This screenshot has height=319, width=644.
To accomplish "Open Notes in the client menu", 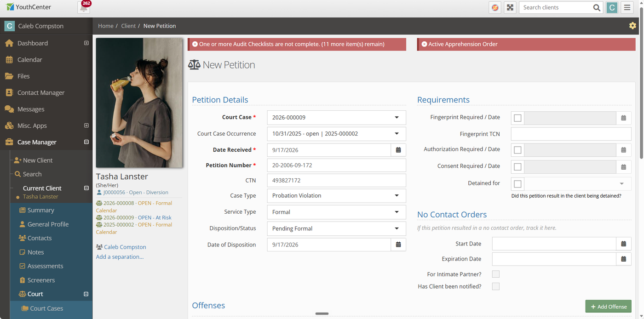I will click(35, 252).
